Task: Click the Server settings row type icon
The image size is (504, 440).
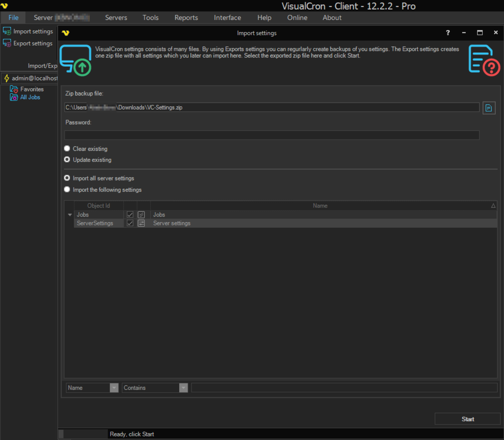Action: click(141, 223)
